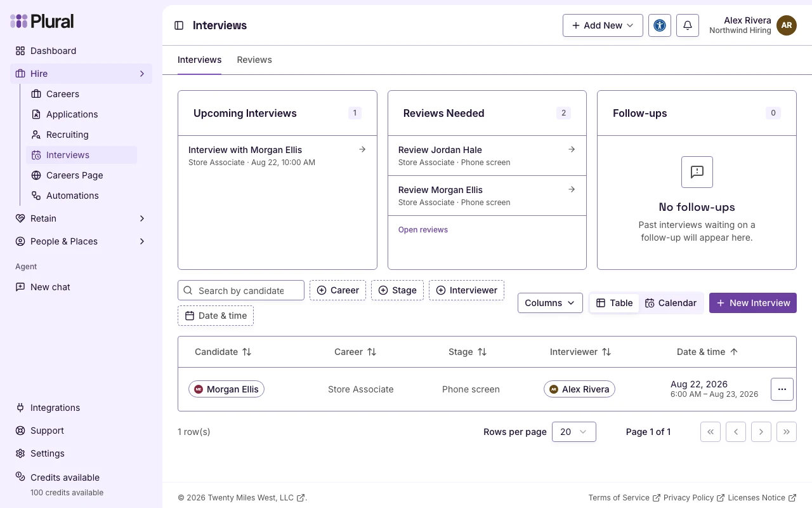Image resolution: width=812 pixels, height=508 pixels.
Task: Sort by Date & time column arrow
Action: pyautogui.click(x=734, y=352)
